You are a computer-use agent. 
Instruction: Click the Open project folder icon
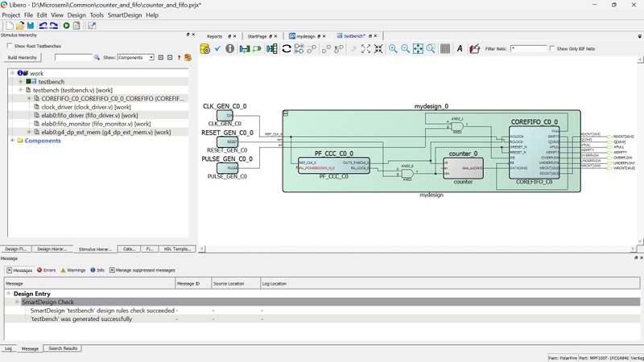tap(20, 26)
